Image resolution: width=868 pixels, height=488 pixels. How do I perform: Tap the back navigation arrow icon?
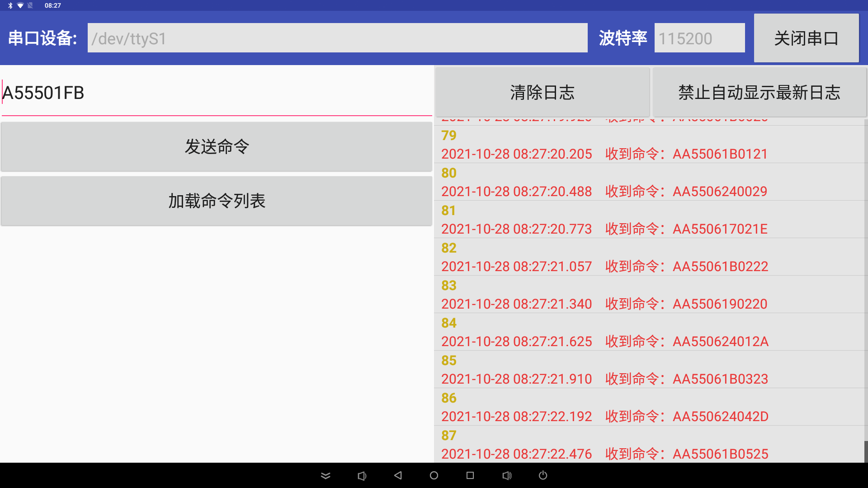click(x=397, y=475)
